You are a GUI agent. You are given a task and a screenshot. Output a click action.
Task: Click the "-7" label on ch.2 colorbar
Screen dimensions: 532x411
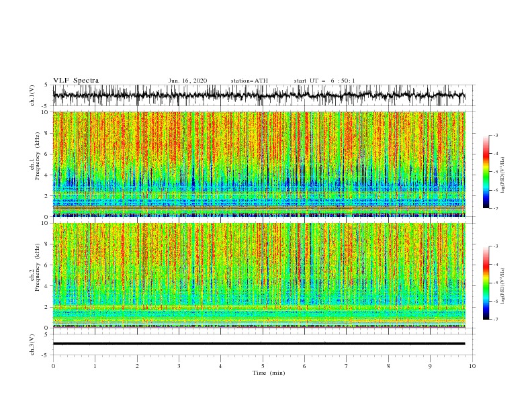coord(495,320)
